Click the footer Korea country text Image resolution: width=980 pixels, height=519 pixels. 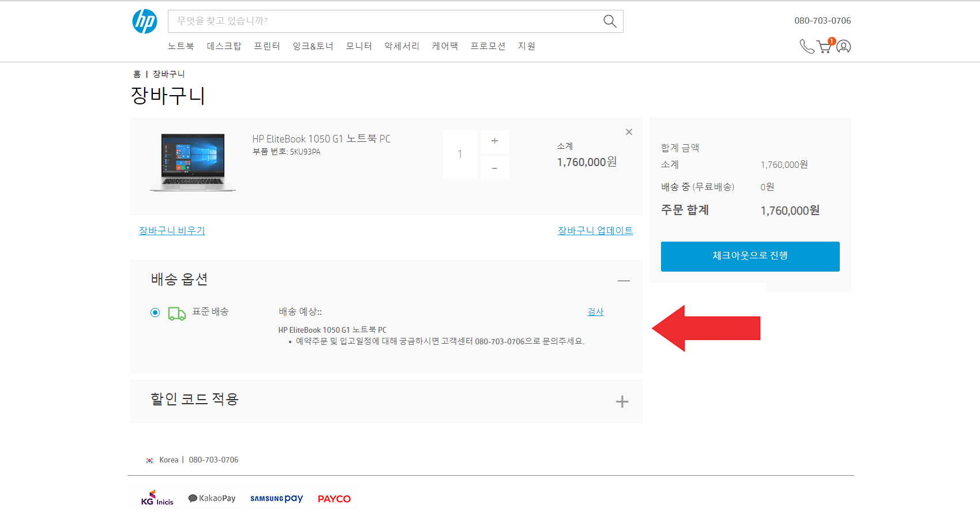(x=169, y=460)
